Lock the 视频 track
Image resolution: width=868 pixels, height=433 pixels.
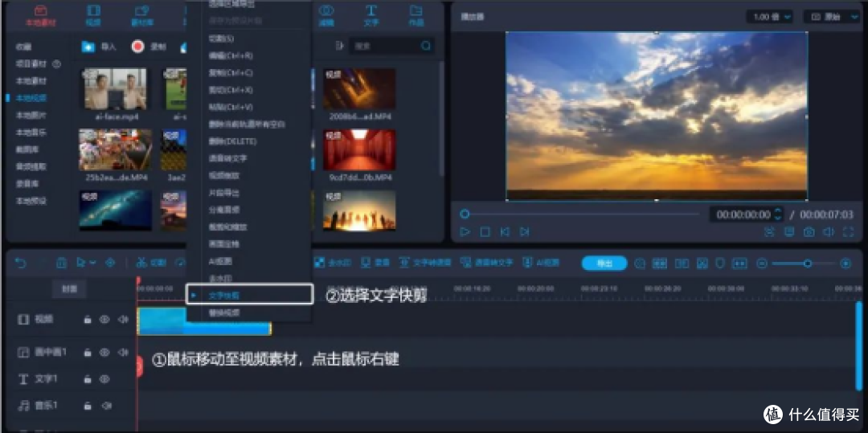coord(87,320)
